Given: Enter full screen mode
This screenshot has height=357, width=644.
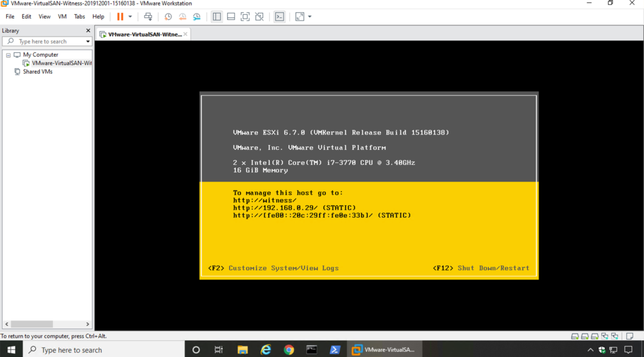Looking at the screenshot, I should click(245, 17).
